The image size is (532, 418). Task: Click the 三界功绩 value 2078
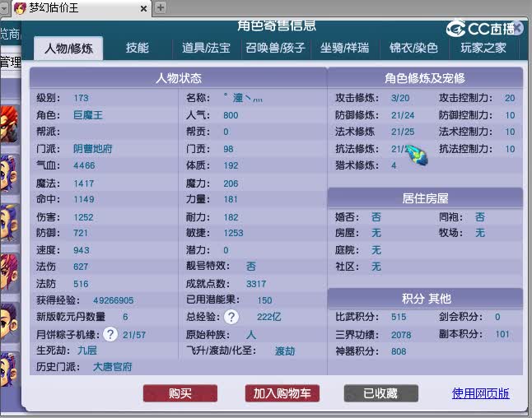click(x=401, y=335)
